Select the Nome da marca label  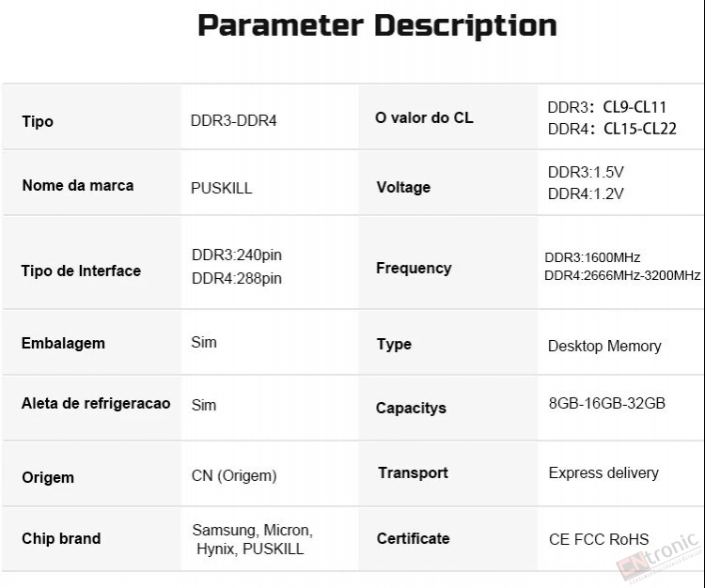point(78,185)
